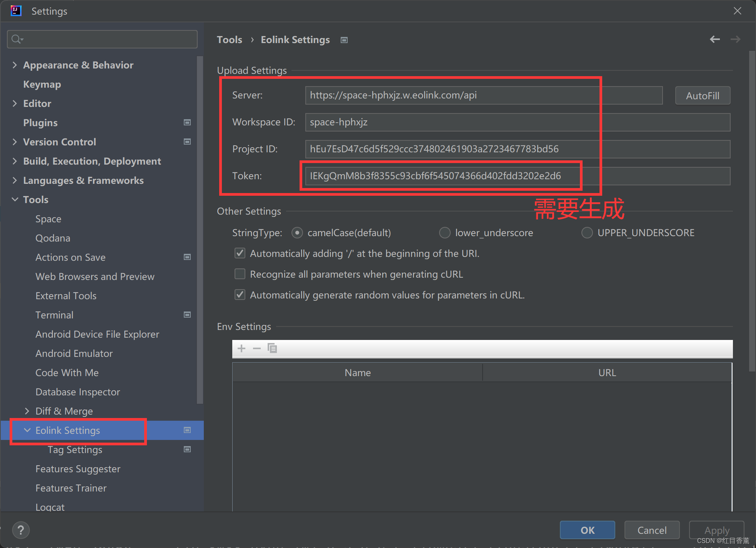Open the Help question mark icon
Viewport: 756px width, 548px height.
(x=21, y=530)
